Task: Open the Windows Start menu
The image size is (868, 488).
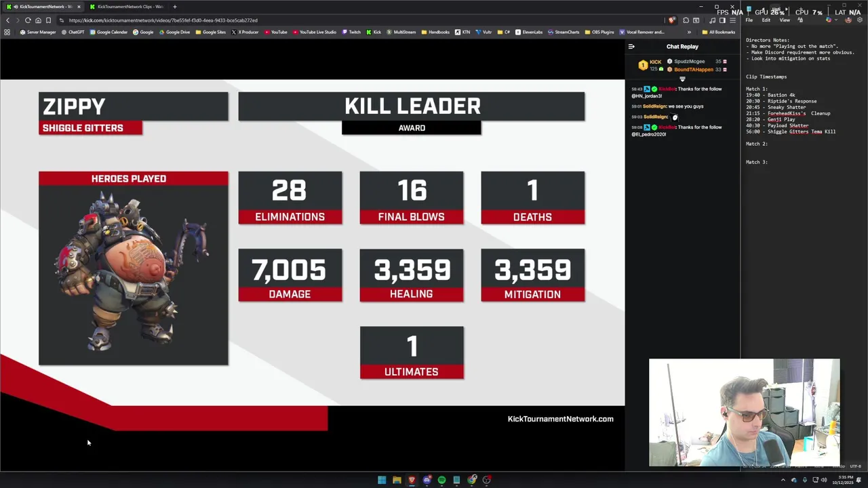Action: (382, 480)
